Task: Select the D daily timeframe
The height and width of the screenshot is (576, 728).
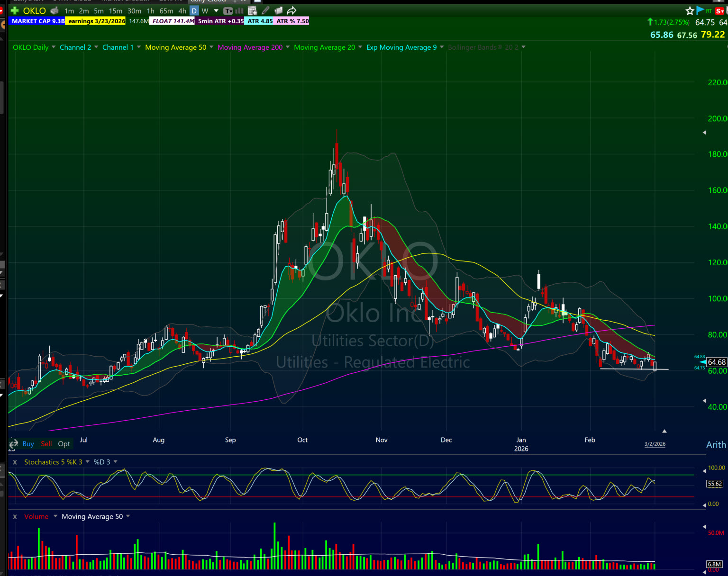Action: tap(194, 11)
